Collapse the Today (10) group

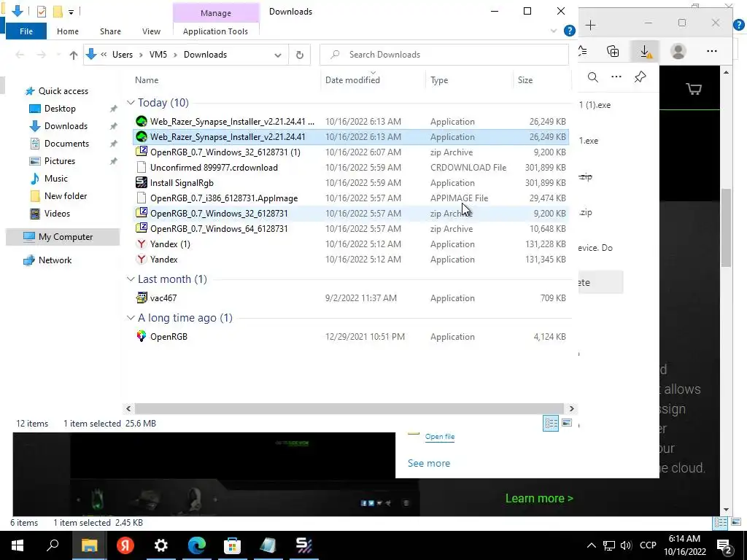pyautogui.click(x=131, y=103)
